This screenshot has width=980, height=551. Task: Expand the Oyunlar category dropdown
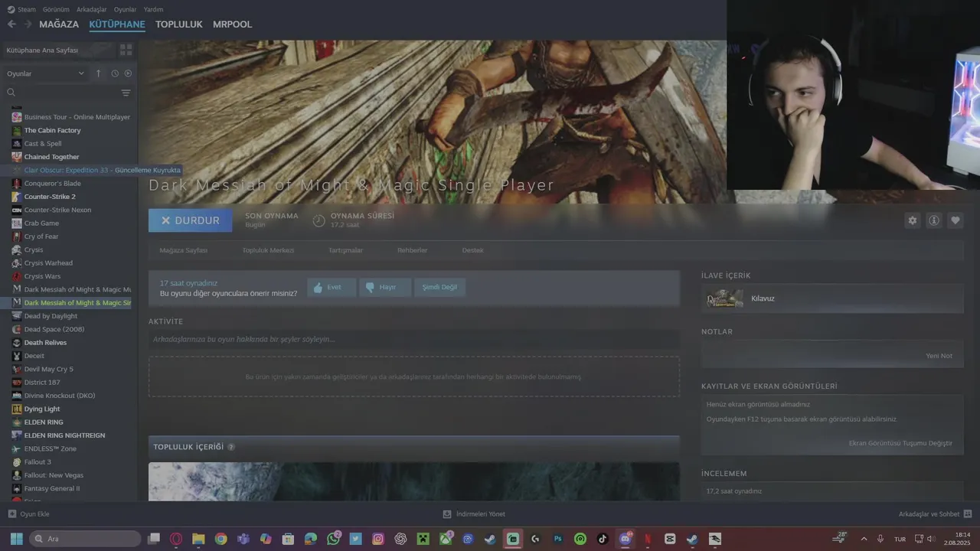(46, 73)
